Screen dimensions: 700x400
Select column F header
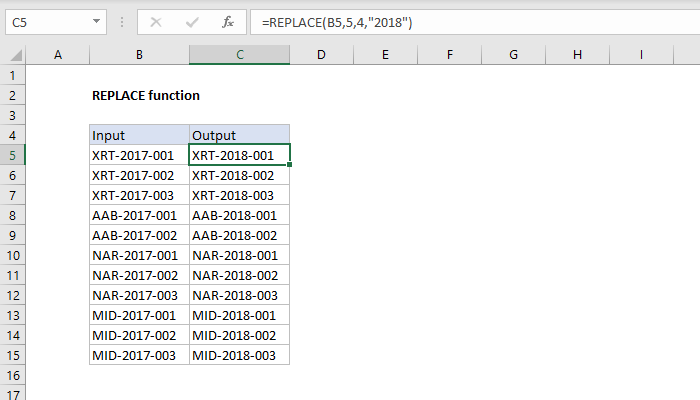(x=450, y=55)
